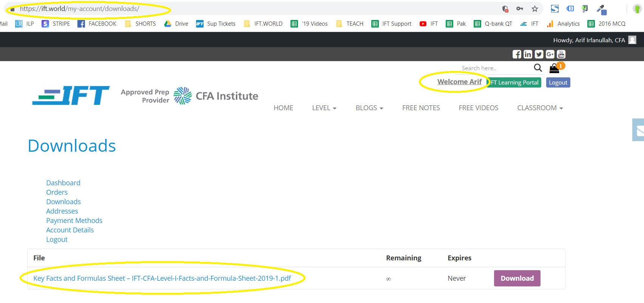Open the FREE VIDEOS nav item
Viewport: 644px width, 303px height.
tap(479, 108)
